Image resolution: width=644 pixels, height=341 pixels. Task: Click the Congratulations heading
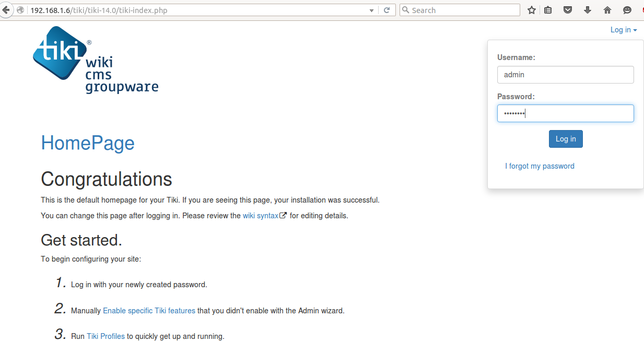pos(107,179)
